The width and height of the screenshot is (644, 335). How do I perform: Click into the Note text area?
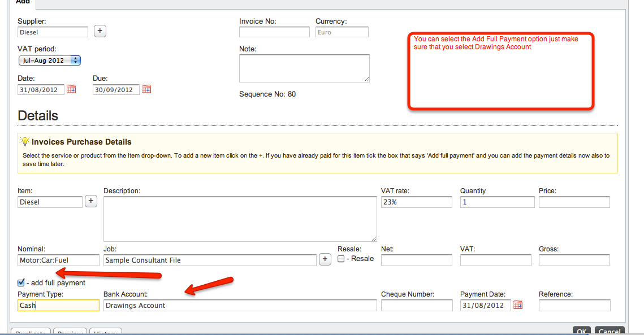click(304, 68)
